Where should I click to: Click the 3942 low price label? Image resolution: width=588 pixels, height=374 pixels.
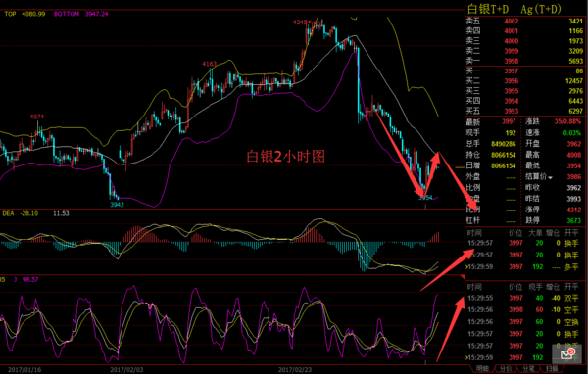click(x=117, y=205)
